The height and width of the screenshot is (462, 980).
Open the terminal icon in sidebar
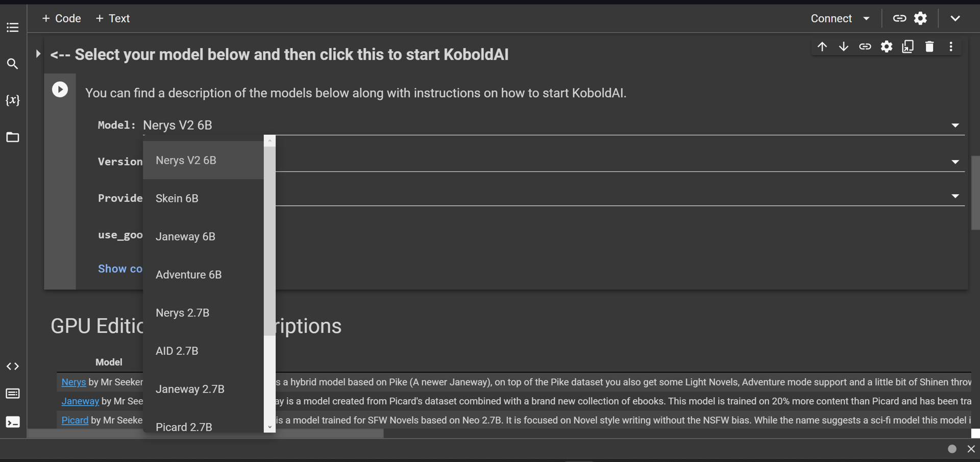pos(13,422)
